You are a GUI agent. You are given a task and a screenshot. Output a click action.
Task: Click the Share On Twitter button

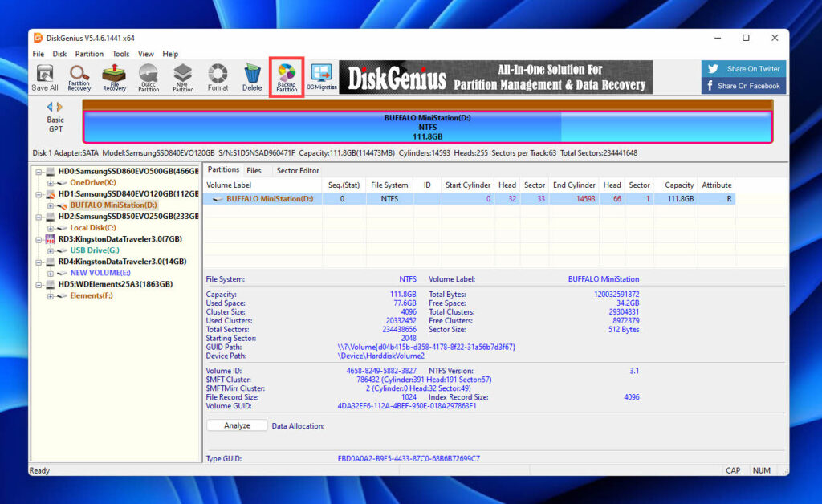pyautogui.click(x=743, y=69)
